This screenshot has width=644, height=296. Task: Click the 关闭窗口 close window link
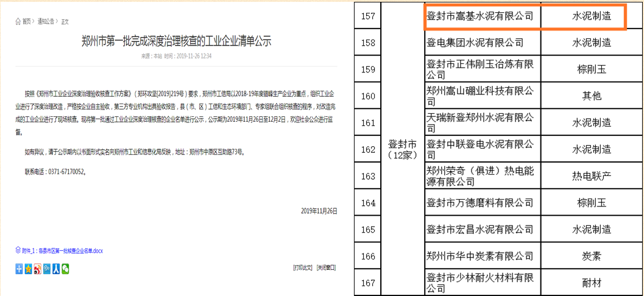pos(325,268)
